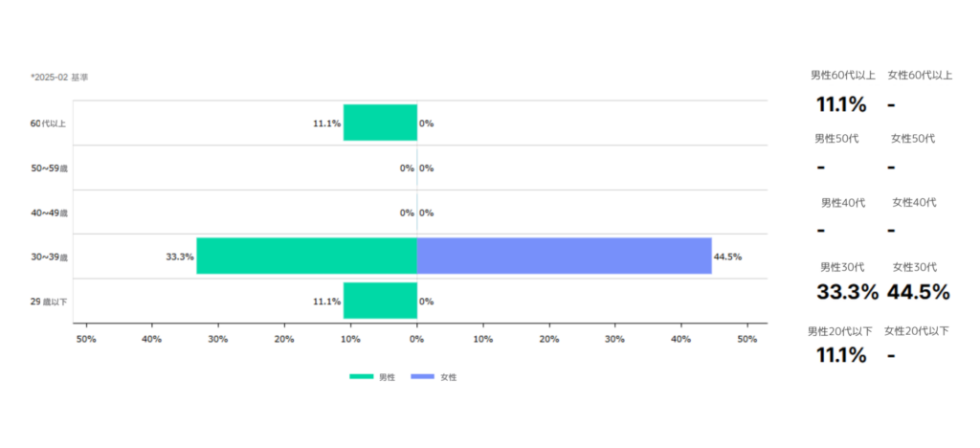Screen dimensions: 980x448
Task: Click the 男性60代以上 stat value 11.1%
Action: pyautogui.click(x=841, y=104)
